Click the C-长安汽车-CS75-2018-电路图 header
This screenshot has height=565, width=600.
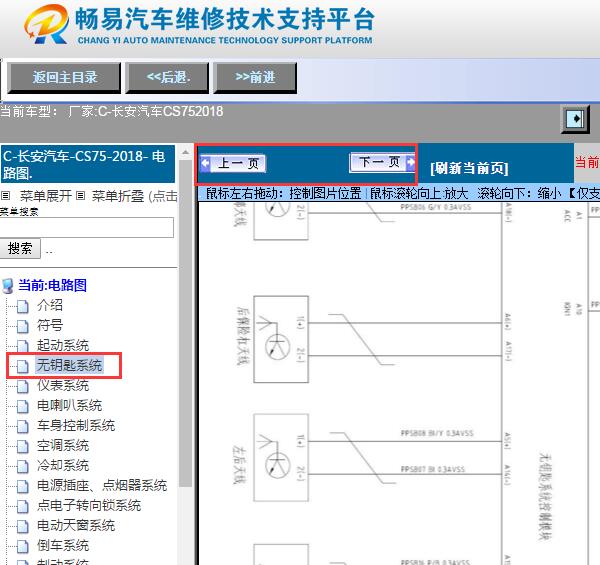tap(88, 164)
